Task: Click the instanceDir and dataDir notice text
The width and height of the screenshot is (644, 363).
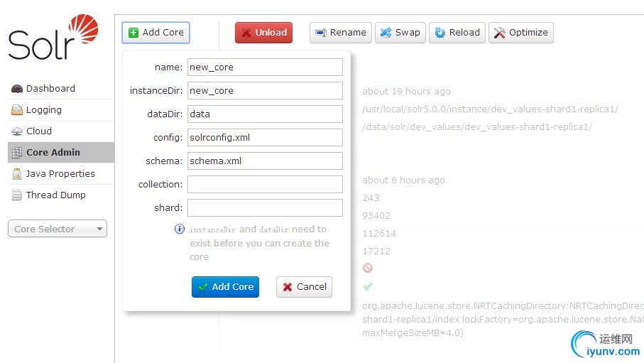Action: click(x=260, y=243)
